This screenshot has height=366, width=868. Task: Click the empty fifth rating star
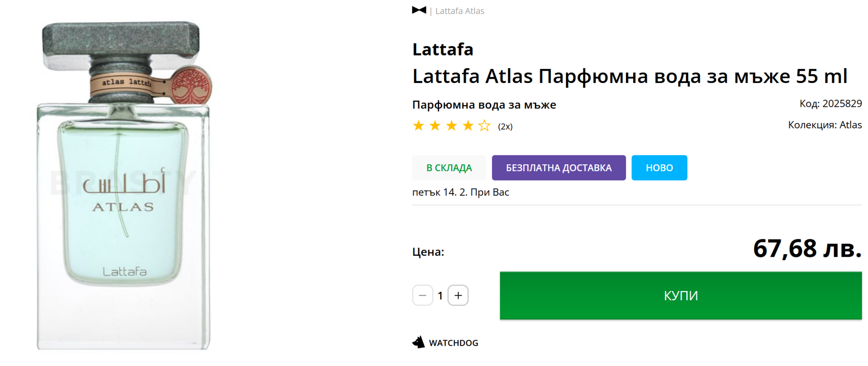[484, 126]
